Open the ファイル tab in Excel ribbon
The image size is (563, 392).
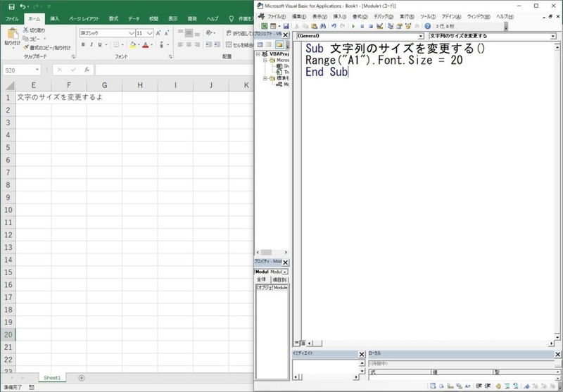click(x=12, y=19)
